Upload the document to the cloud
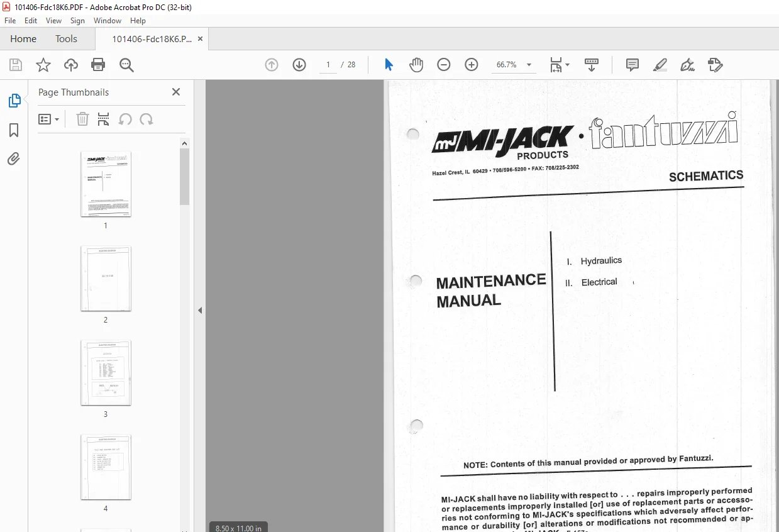Image resolution: width=779 pixels, height=532 pixels. pyautogui.click(x=71, y=65)
